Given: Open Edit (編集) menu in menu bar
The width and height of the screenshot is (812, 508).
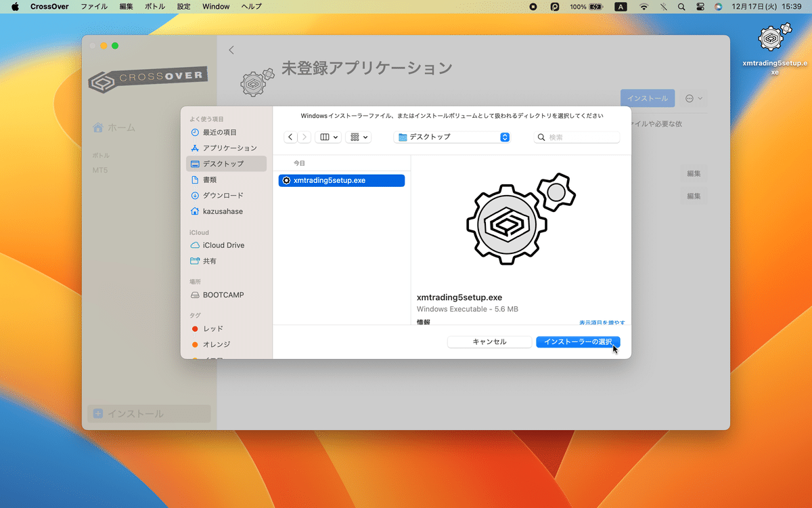Looking at the screenshot, I should coord(126,7).
